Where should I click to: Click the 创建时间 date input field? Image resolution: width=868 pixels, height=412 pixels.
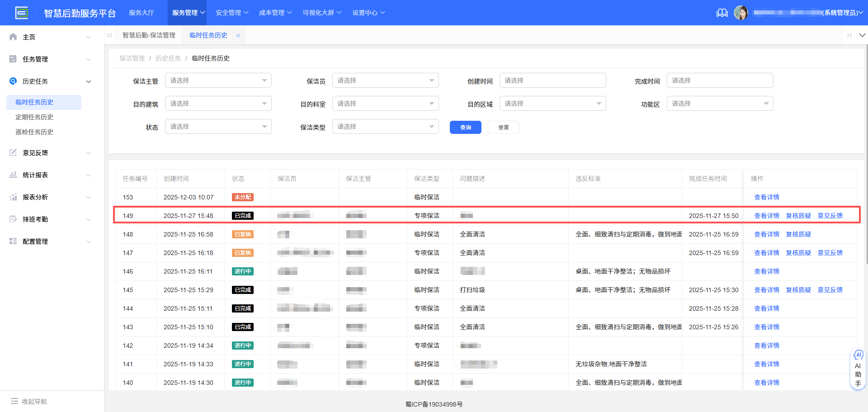(x=552, y=80)
